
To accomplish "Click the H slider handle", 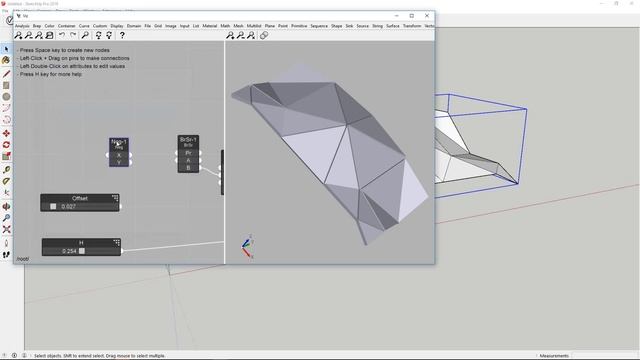I will pos(82,251).
